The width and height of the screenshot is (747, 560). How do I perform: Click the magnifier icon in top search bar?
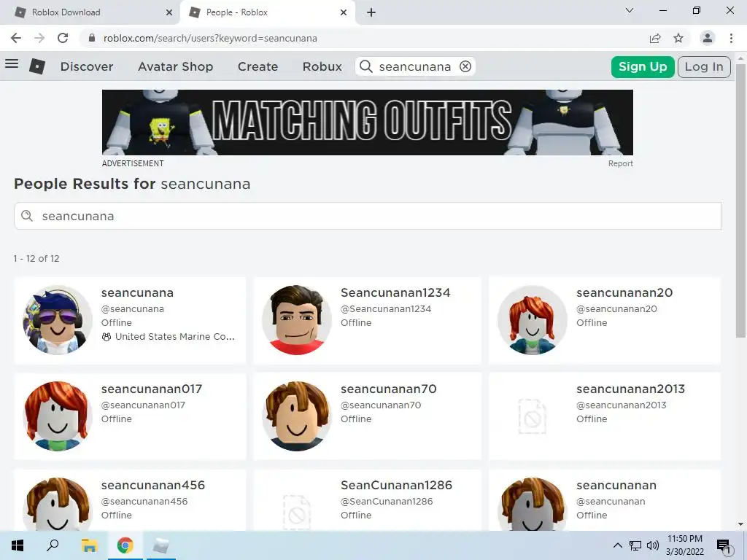pos(366,66)
